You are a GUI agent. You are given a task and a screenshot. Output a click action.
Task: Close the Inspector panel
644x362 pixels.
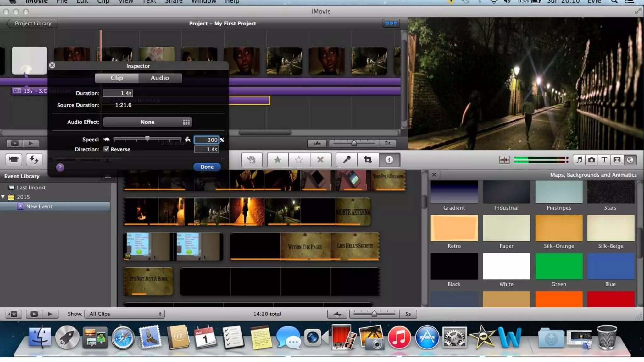click(x=52, y=65)
